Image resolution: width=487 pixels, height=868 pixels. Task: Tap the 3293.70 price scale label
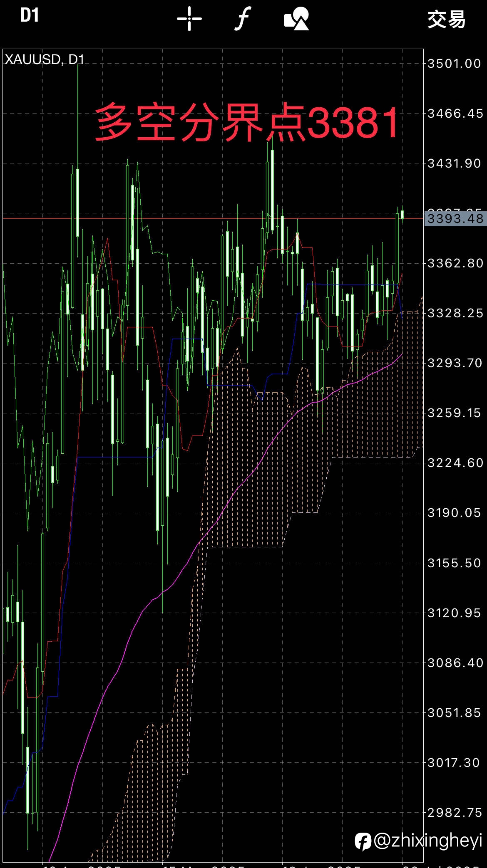coord(455,363)
